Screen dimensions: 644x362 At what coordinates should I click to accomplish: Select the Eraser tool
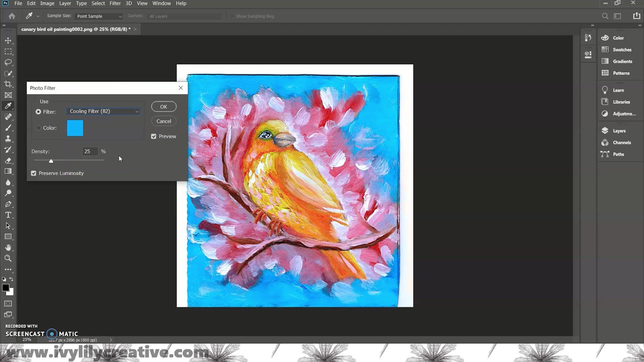(x=8, y=160)
